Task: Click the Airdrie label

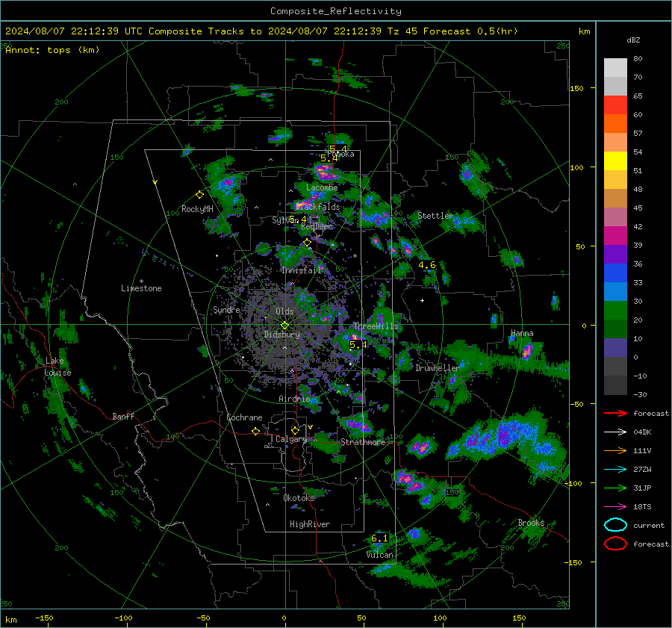Action: (x=294, y=399)
